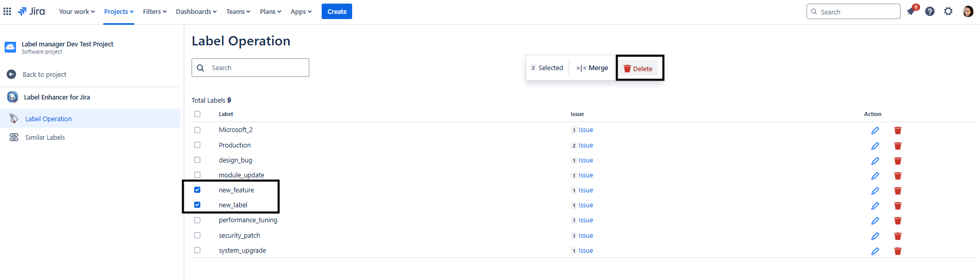Edit the new_label label with the pencil icon
This screenshot has width=980, height=279.
[x=875, y=206]
